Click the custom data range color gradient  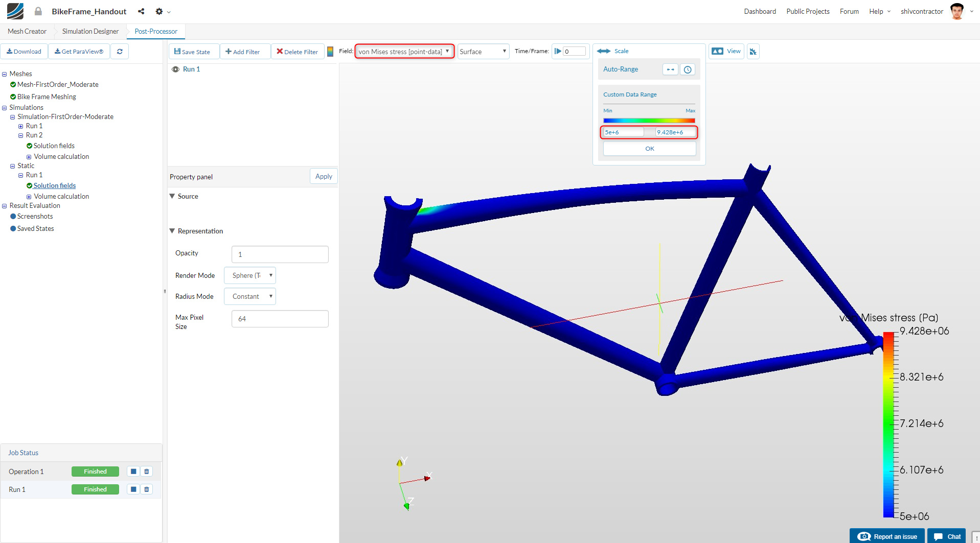coord(649,121)
